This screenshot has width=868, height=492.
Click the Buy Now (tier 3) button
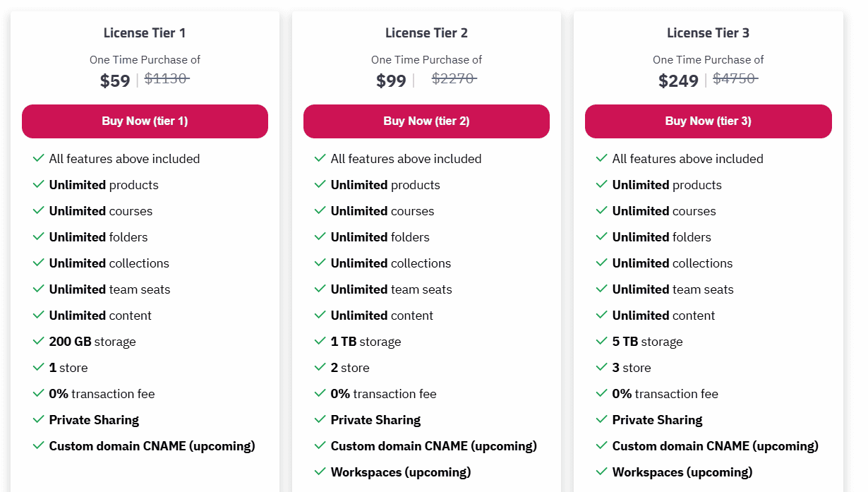coord(708,121)
